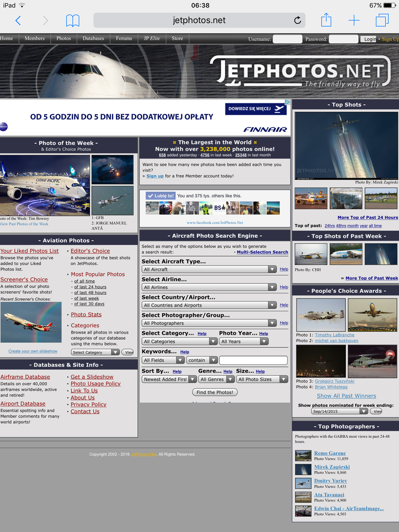Open Remo Garone's photographer thumbnail
The height and width of the screenshot is (532, 399).
(x=303, y=455)
